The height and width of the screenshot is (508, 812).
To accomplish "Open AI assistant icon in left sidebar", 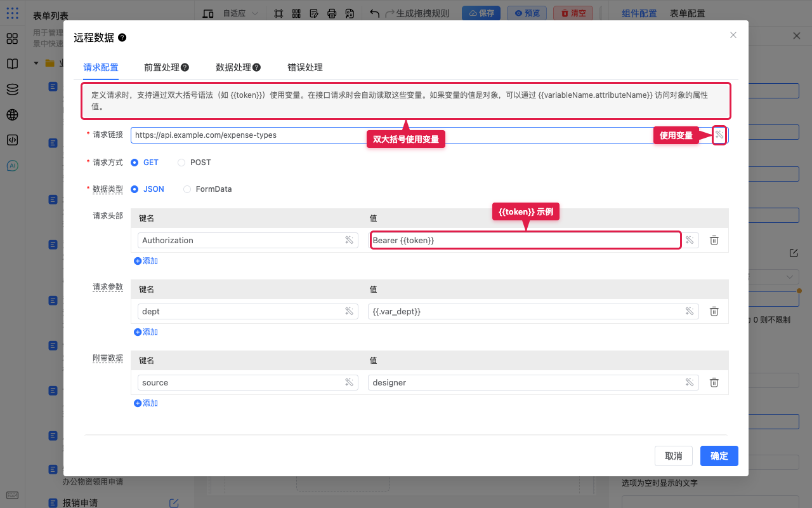I will (x=12, y=166).
